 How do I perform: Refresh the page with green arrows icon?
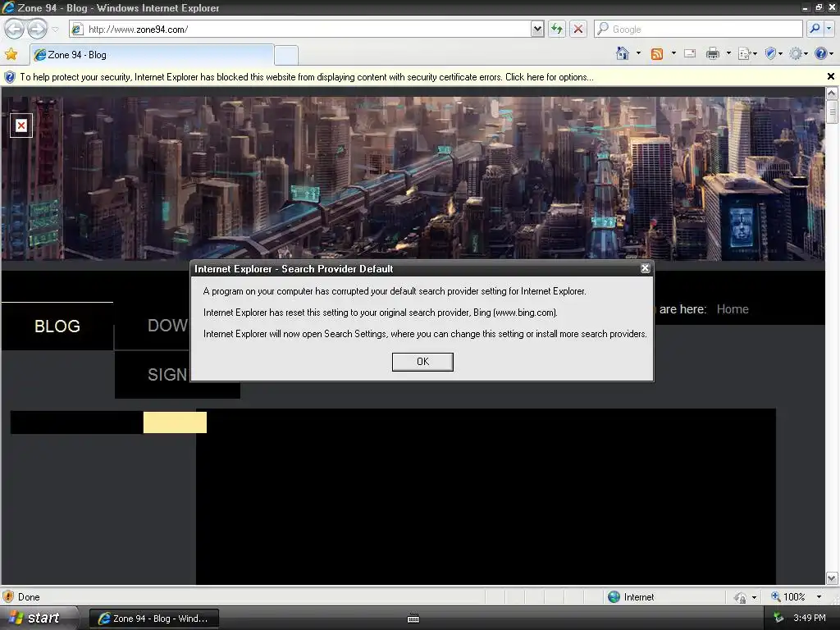point(557,29)
